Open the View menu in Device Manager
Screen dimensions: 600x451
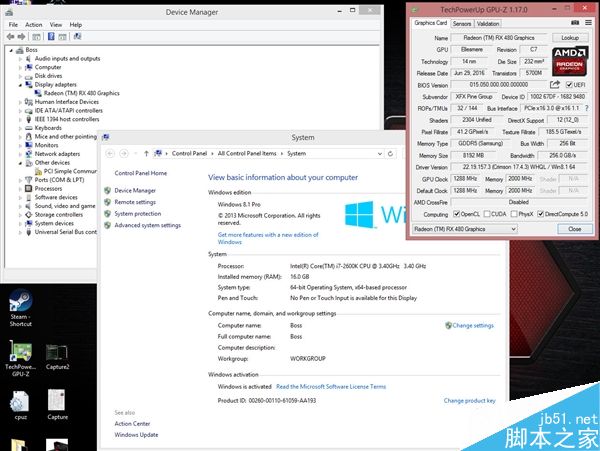click(x=56, y=24)
